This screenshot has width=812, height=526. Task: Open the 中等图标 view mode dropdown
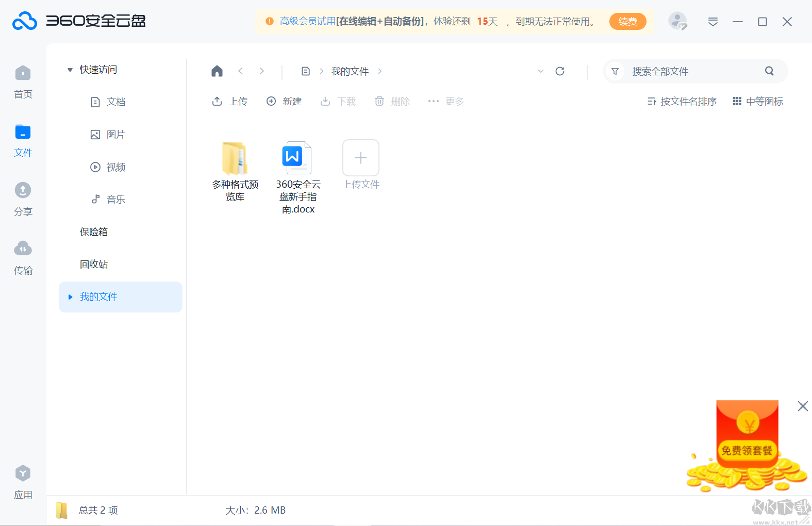(x=758, y=102)
